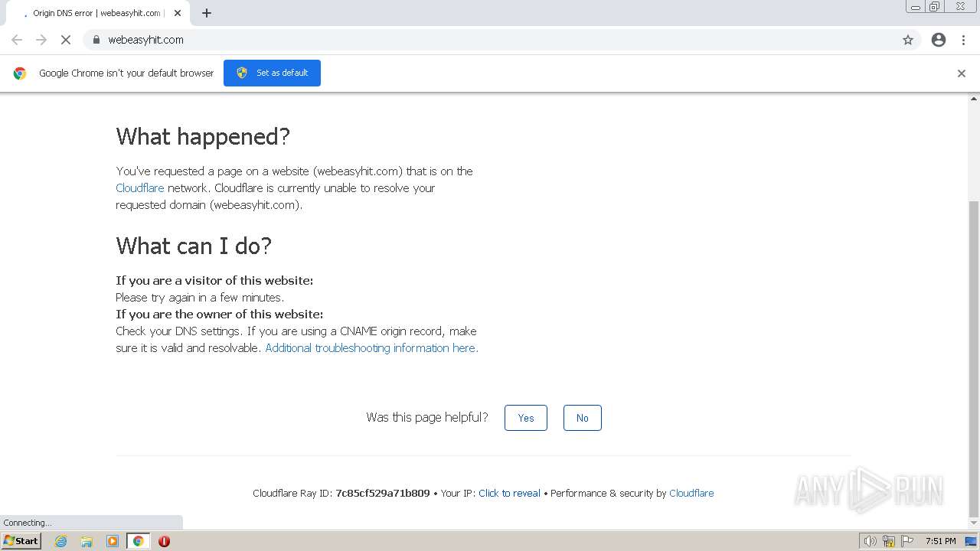
Task: Open the Chrome profile avatar menu
Action: tap(939, 40)
